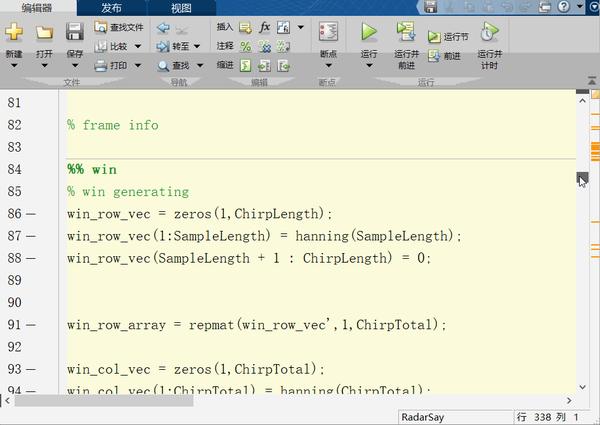Click the Breakpoints (断点) icon
Viewport: 600px width, 425px height.
click(x=328, y=31)
